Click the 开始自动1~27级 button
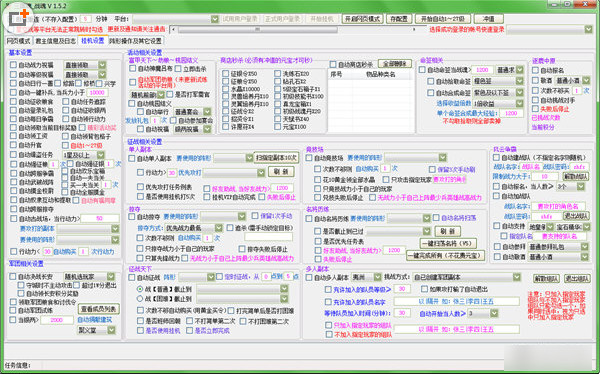600x374 pixels. pos(443,19)
